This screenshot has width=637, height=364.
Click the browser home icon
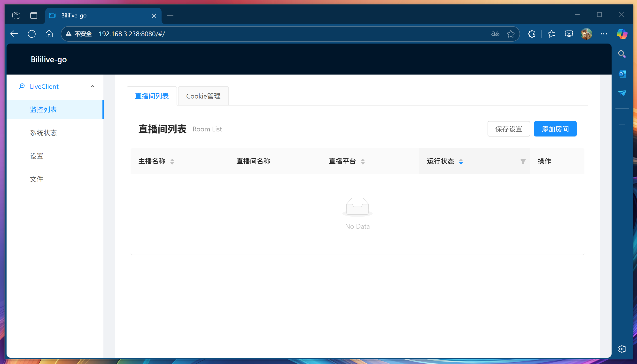[49, 34]
